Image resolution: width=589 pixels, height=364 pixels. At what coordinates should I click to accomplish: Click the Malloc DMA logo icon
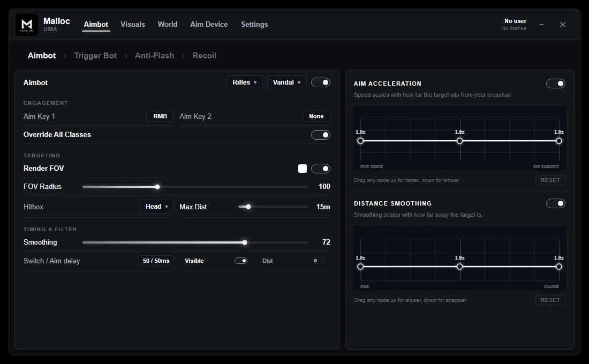pyautogui.click(x=27, y=25)
